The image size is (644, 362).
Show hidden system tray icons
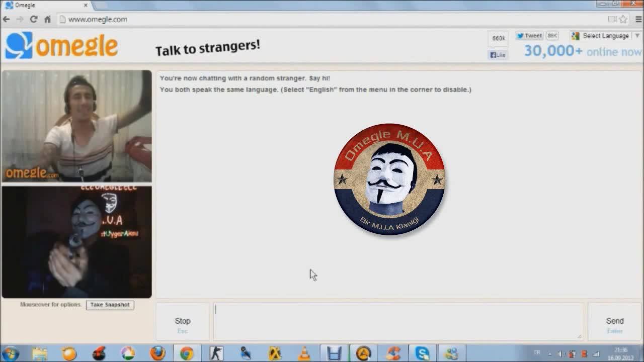(550, 354)
